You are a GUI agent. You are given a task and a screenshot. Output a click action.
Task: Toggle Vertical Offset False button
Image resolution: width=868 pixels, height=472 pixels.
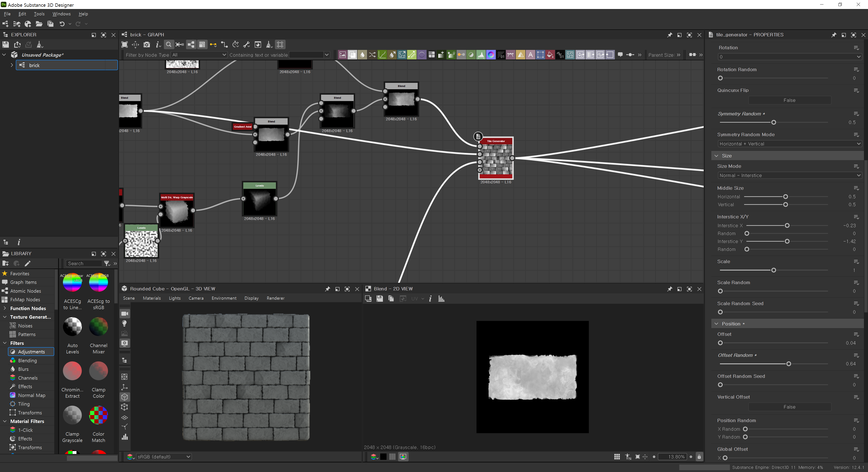point(789,407)
